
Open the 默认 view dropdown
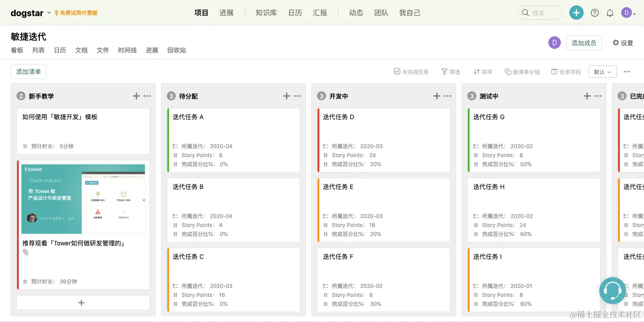coord(603,72)
